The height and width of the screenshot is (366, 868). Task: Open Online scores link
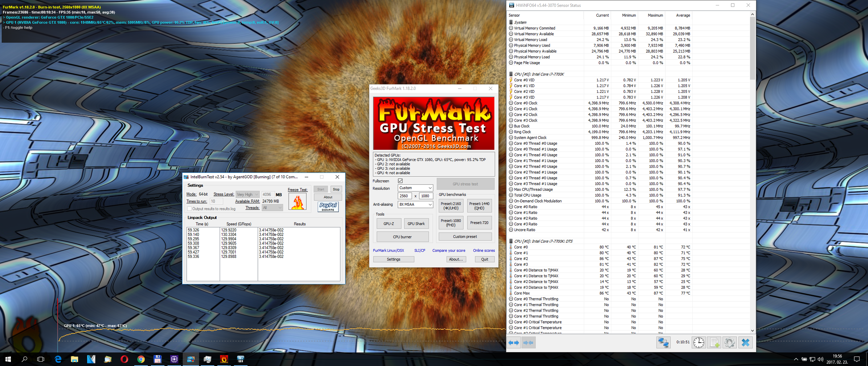pos(484,250)
